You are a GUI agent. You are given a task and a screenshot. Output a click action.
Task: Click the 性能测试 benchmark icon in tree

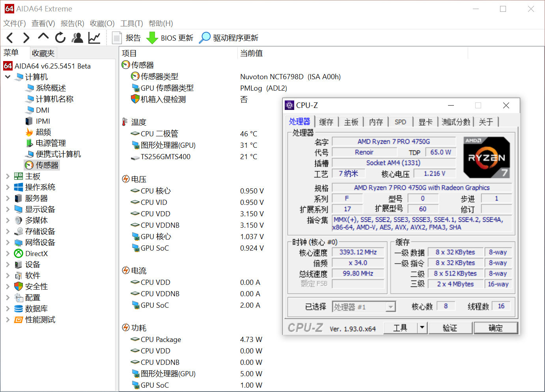click(x=19, y=320)
